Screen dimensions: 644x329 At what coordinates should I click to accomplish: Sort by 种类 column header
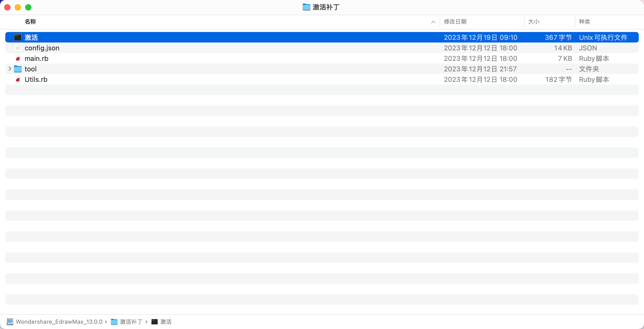click(585, 22)
